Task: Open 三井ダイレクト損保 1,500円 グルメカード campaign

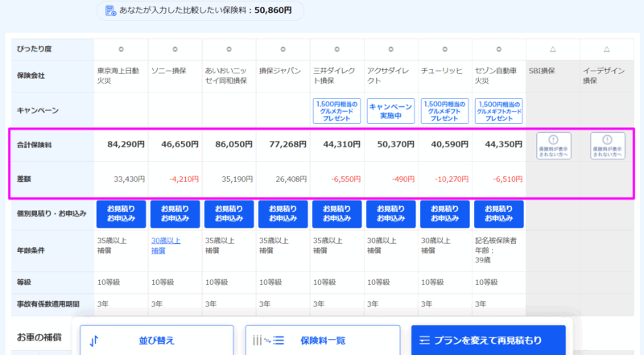Action: click(x=336, y=110)
